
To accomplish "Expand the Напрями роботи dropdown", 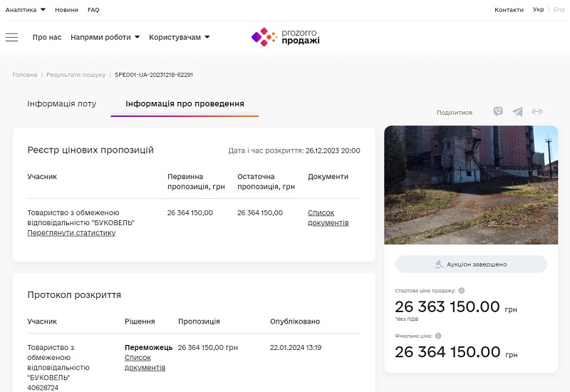I will [105, 37].
